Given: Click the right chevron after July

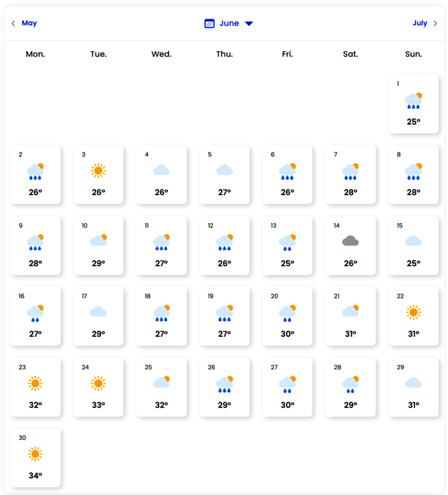Looking at the screenshot, I should [x=435, y=23].
